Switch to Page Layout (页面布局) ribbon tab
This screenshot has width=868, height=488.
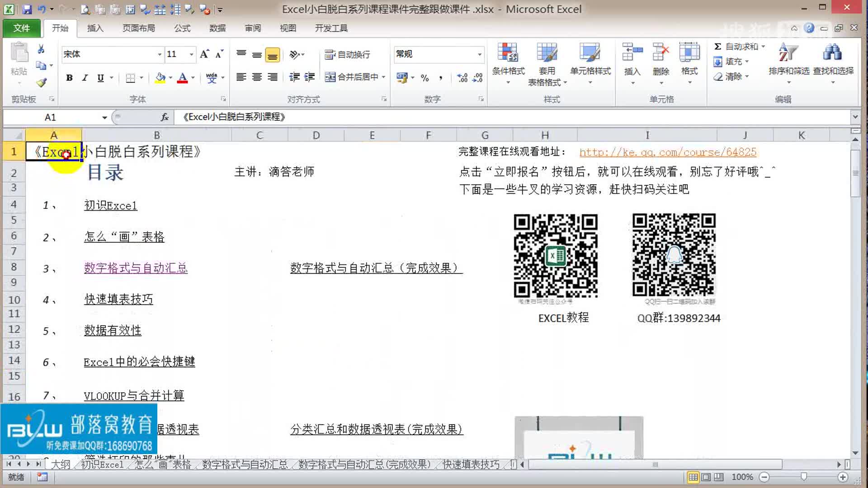point(138,28)
